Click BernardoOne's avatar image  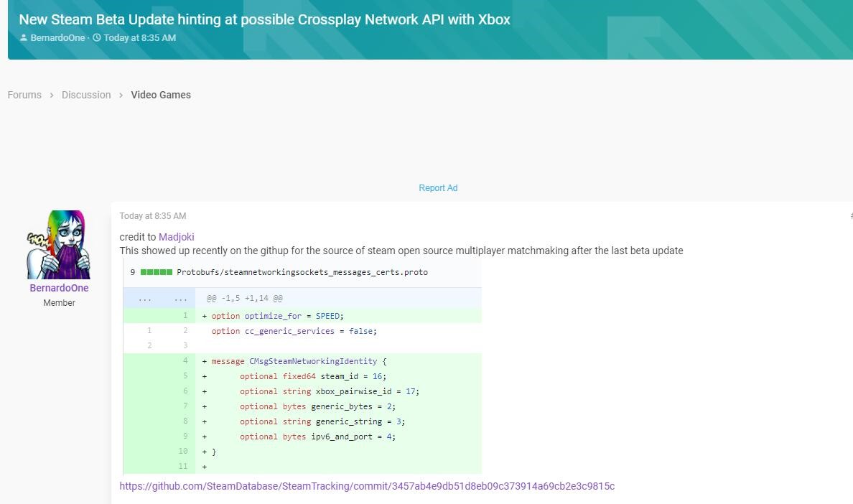coord(59,245)
